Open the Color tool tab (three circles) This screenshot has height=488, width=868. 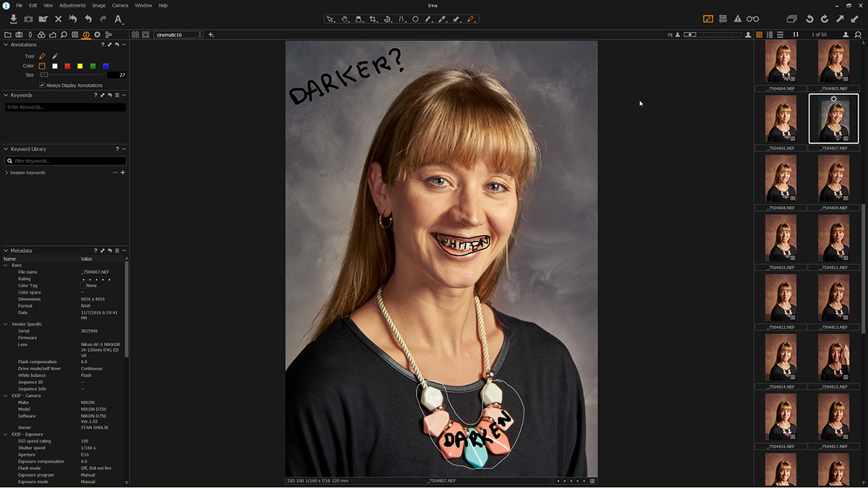pyautogui.click(x=41, y=34)
